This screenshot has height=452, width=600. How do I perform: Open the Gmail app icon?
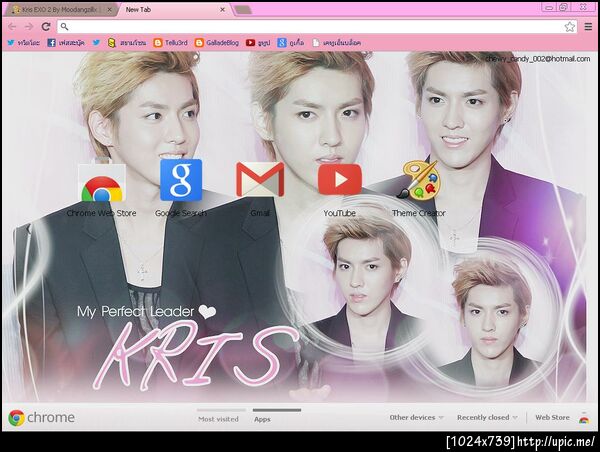(x=260, y=180)
